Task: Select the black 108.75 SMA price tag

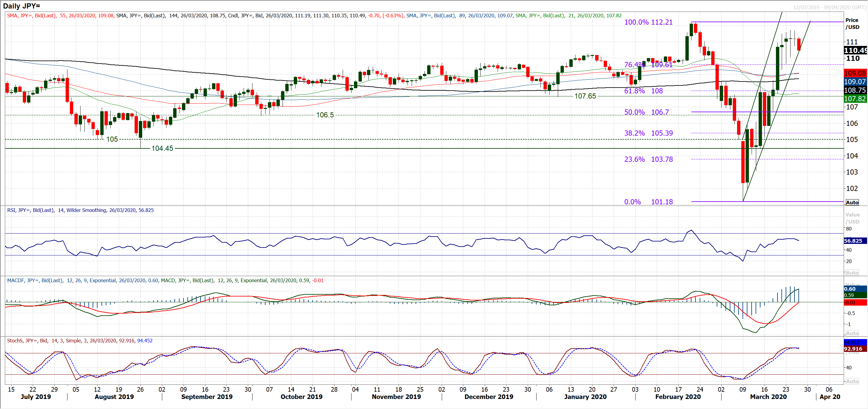Action: coord(856,90)
